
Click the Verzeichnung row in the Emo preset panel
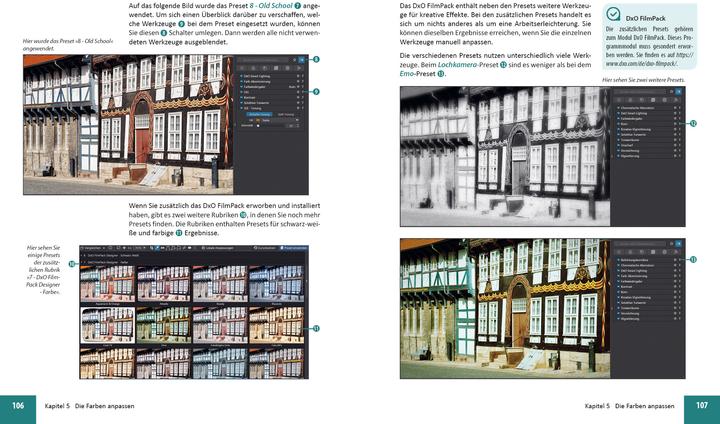647,313
